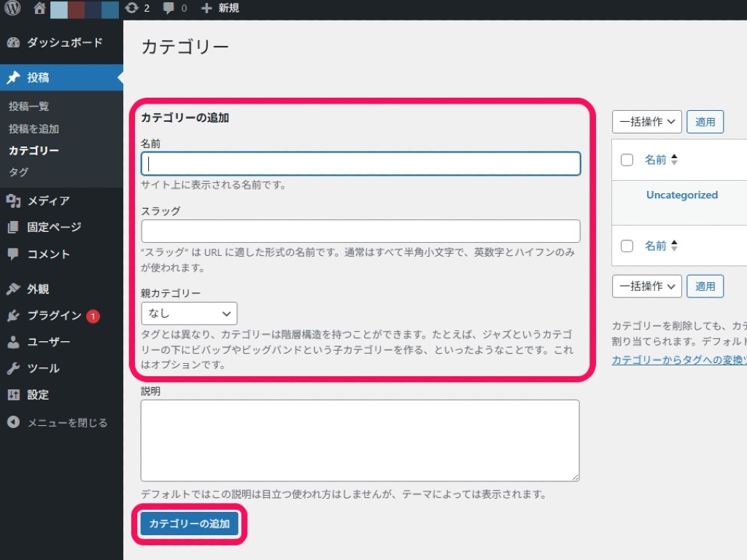Click the カテゴリーの追加 submit button

pyautogui.click(x=189, y=524)
